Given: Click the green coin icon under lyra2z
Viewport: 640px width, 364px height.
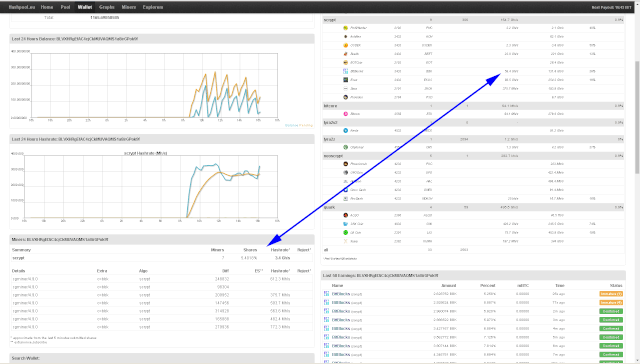Looking at the screenshot, I should 345,147.
